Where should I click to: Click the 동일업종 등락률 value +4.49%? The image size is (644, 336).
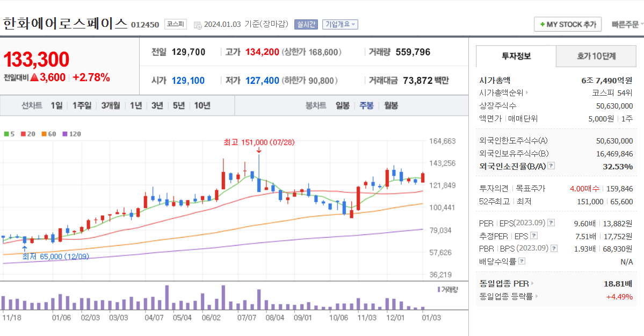[619, 297]
